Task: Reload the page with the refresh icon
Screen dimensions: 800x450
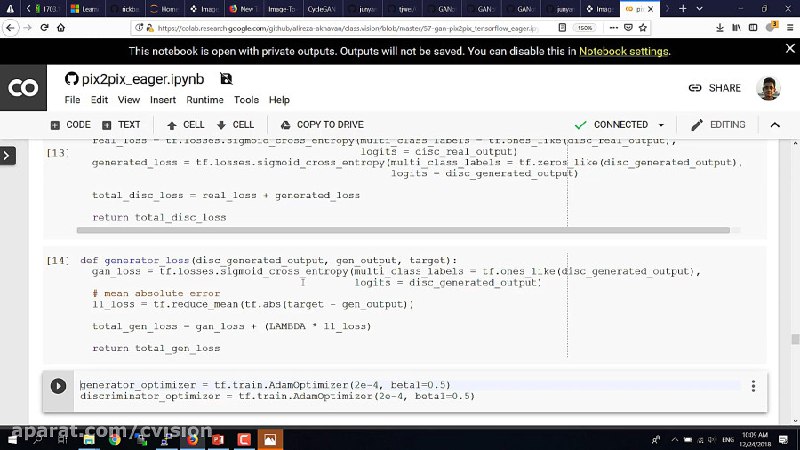Action: 44,28
